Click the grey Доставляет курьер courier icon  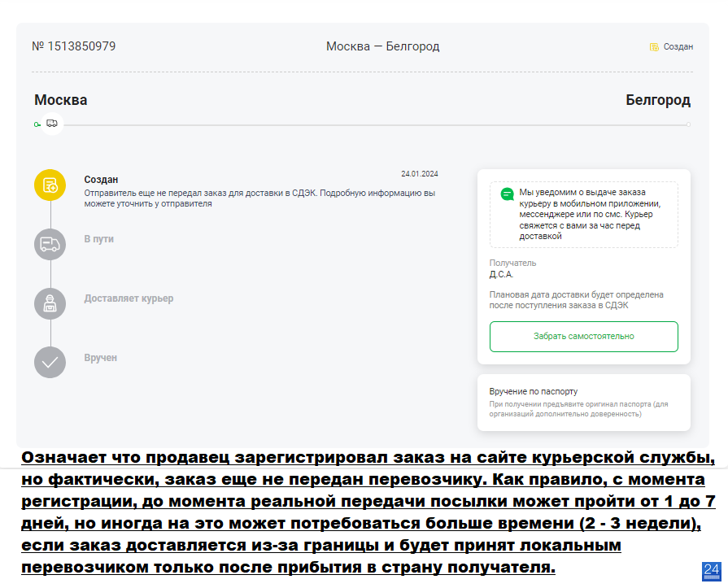(x=50, y=303)
